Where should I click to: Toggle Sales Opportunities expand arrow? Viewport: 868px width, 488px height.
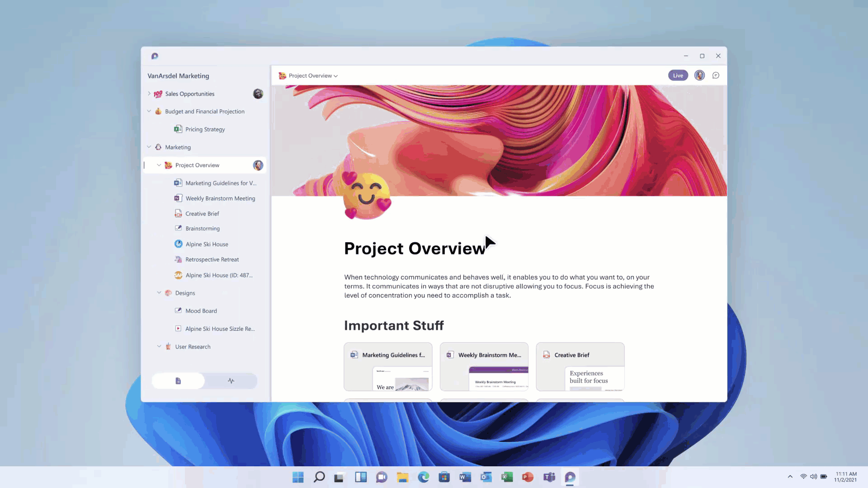pos(150,94)
